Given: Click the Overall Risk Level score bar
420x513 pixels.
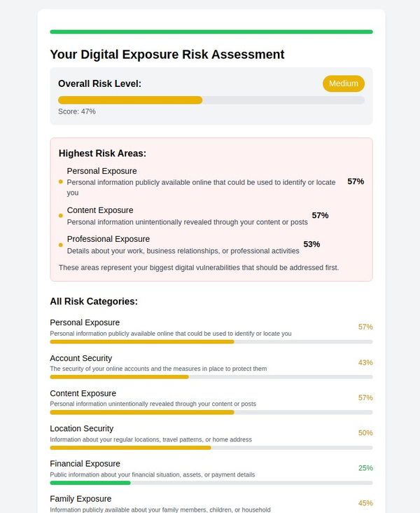Looking at the screenshot, I should pos(211,100).
